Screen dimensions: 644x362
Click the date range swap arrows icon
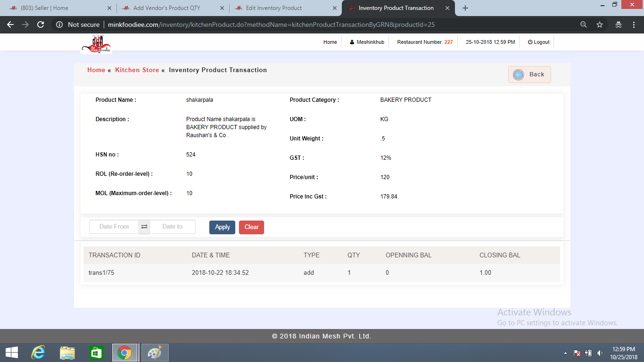(x=144, y=227)
